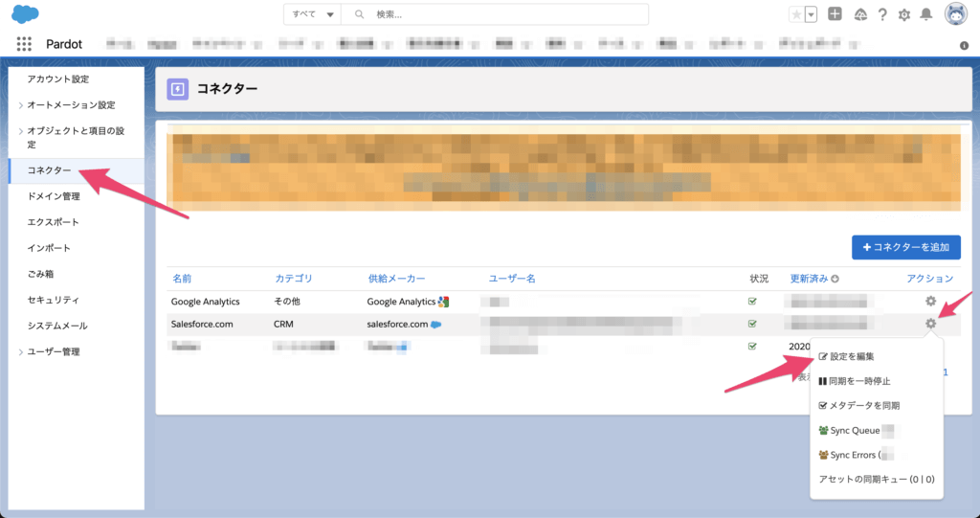
Task: Open インポート in the sidebar
Action: coord(49,248)
